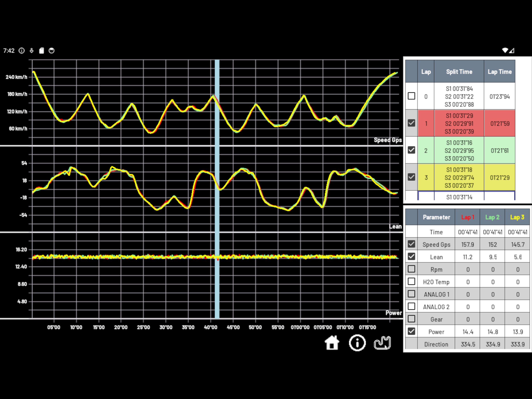Click the 40"00 time axis label
Image resolution: width=532 pixels, height=399 pixels.
tap(211, 327)
